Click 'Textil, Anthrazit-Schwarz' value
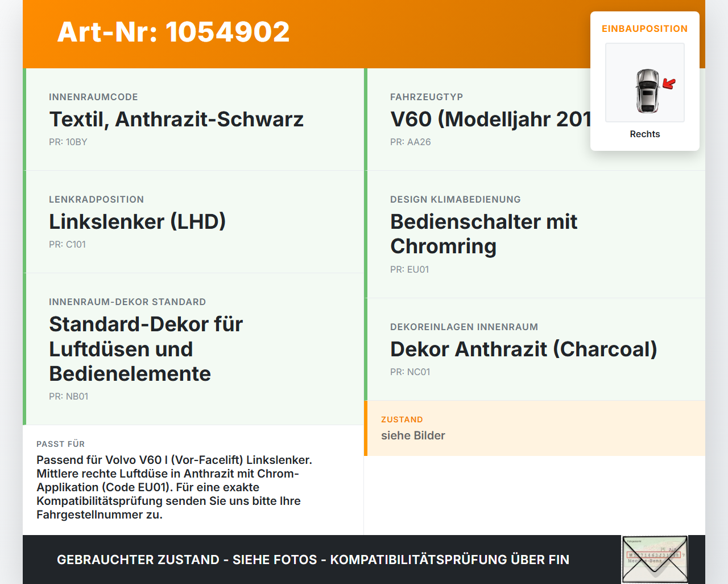Viewport: 728px width, 584px height. click(x=176, y=119)
